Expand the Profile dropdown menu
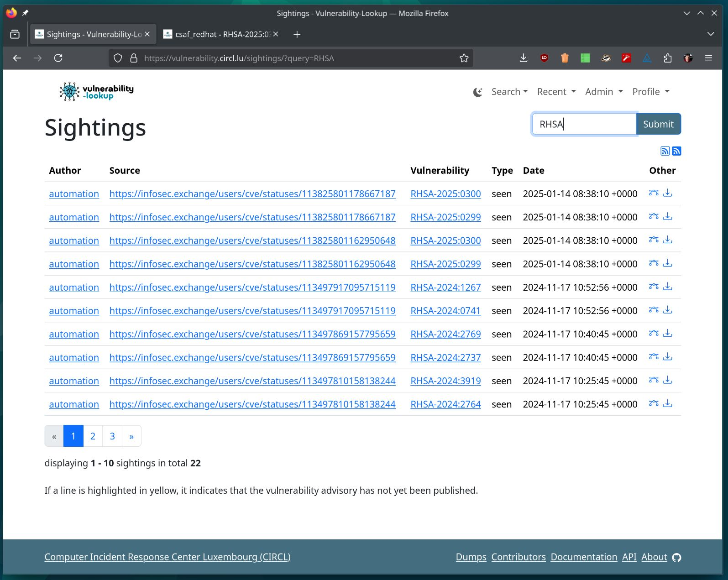This screenshot has height=580, width=728. pyautogui.click(x=651, y=92)
